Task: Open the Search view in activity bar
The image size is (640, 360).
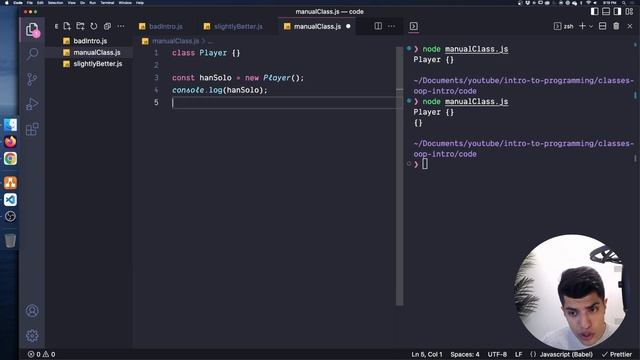Action: [32, 54]
